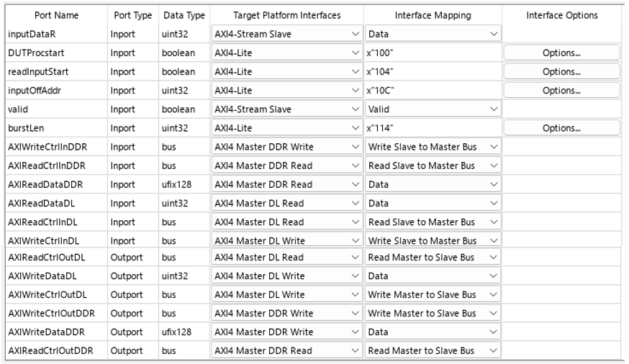This screenshot has width=629, height=364.
Task: Expand Interface Mapping dropdown for AXIReadCtrlOutDDR
Action: [x=433, y=350]
